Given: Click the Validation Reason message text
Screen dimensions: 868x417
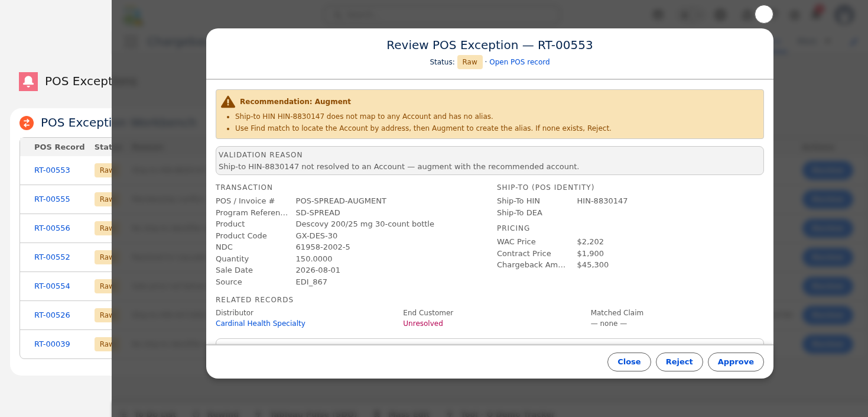Looking at the screenshot, I should (399, 167).
